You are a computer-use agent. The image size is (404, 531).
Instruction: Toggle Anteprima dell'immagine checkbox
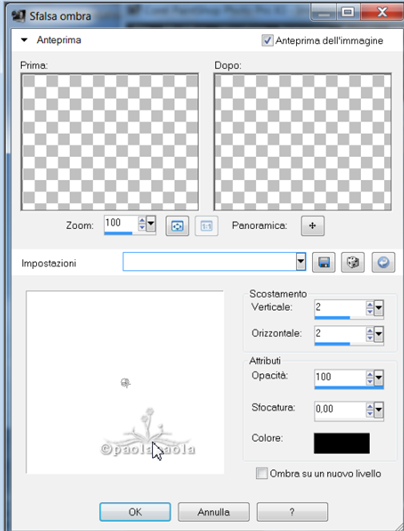267,41
